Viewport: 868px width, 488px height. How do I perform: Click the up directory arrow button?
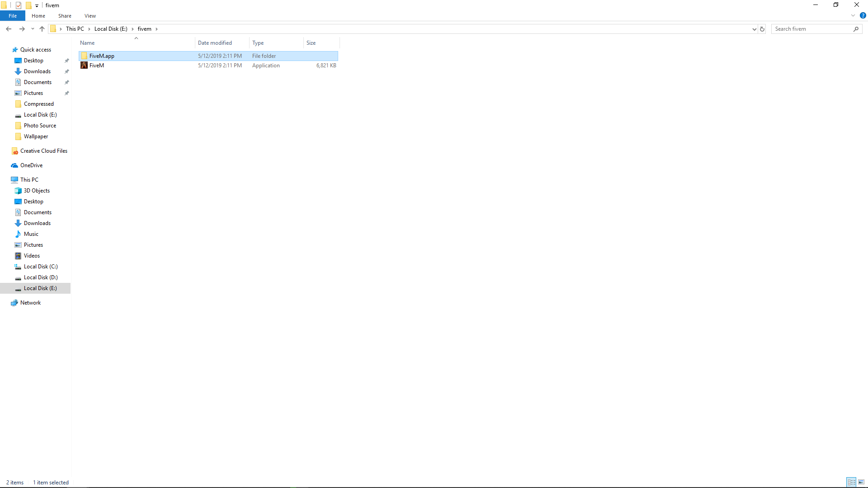coord(42,28)
